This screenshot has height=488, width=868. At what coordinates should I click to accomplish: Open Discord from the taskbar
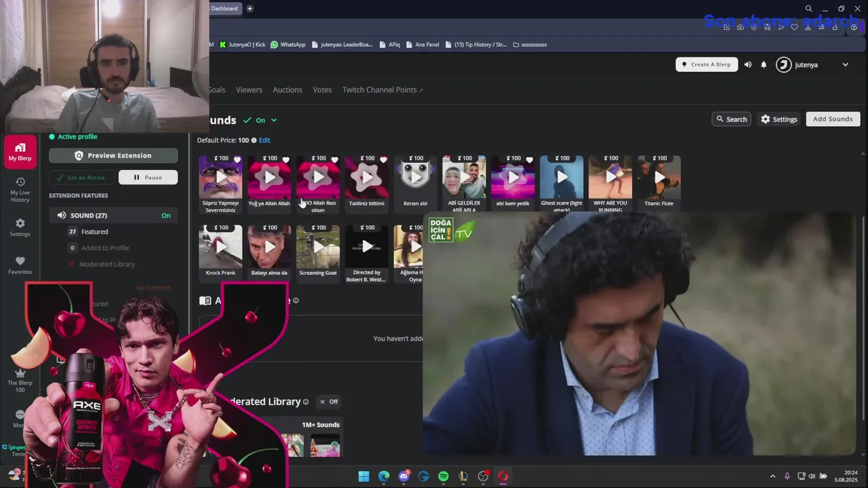(x=404, y=476)
